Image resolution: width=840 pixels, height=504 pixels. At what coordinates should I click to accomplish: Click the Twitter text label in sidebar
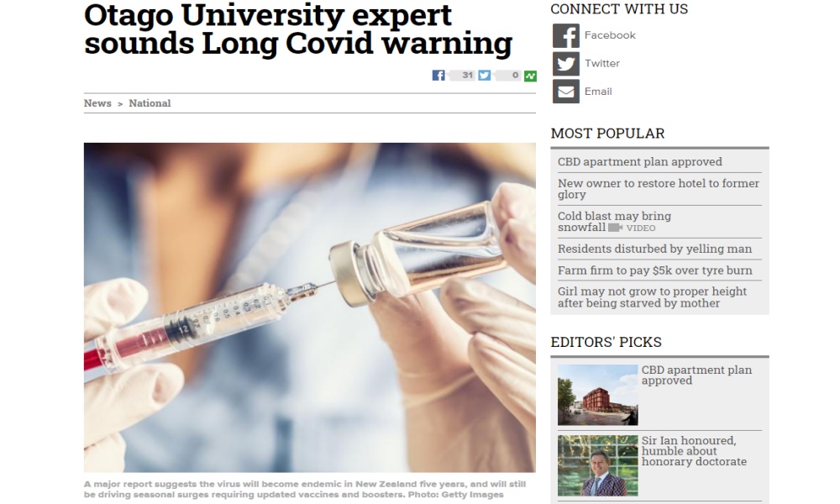pos(602,64)
